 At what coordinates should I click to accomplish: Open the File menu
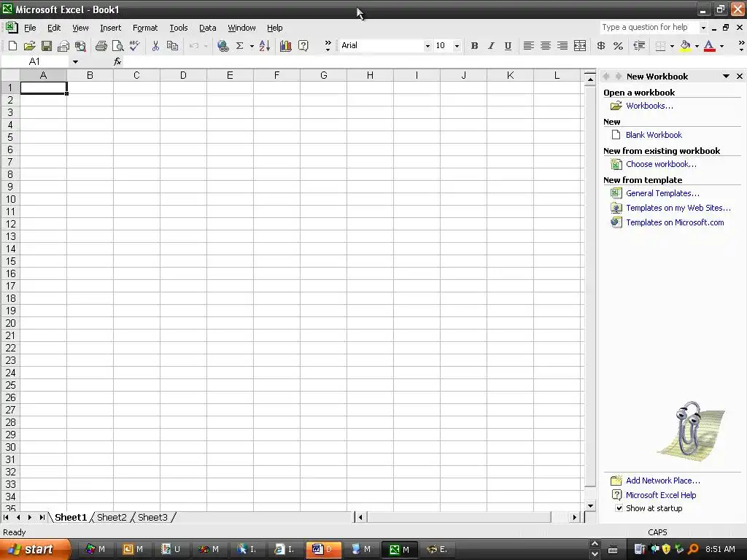pyautogui.click(x=30, y=28)
